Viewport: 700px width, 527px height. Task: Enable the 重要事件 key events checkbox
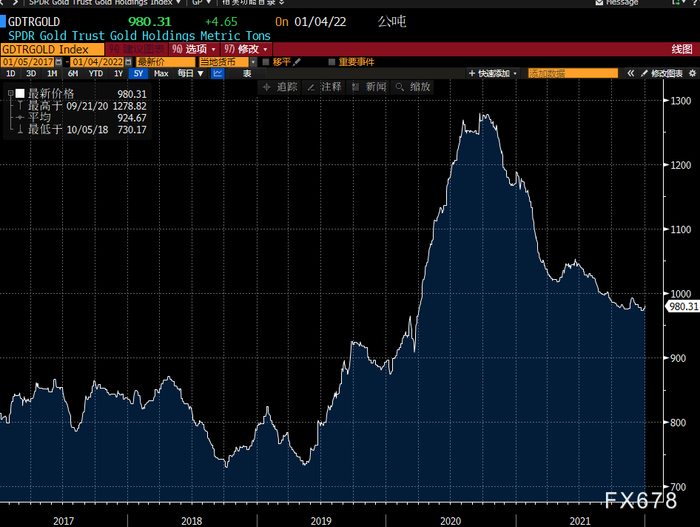coord(331,62)
